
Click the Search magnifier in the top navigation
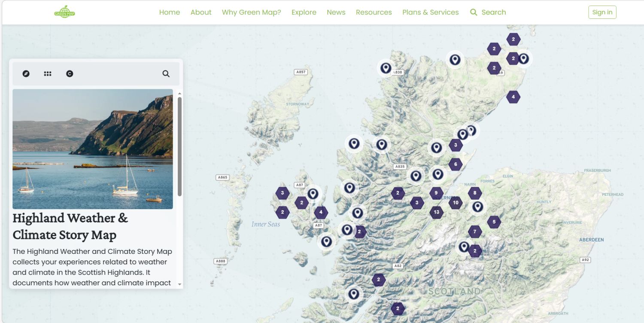click(x=474, y=12)
